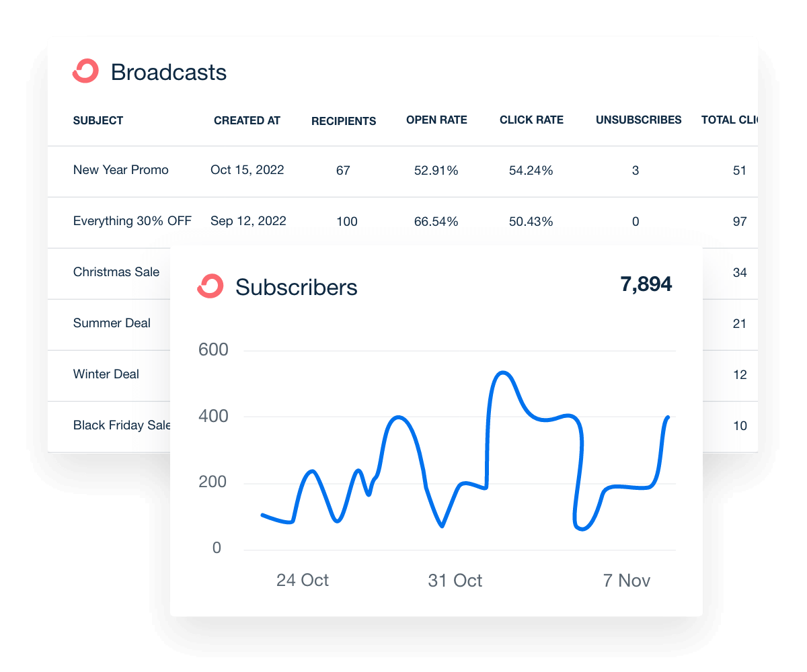Sort by the UNSUBSCRIBES column header

coord(639,120)
